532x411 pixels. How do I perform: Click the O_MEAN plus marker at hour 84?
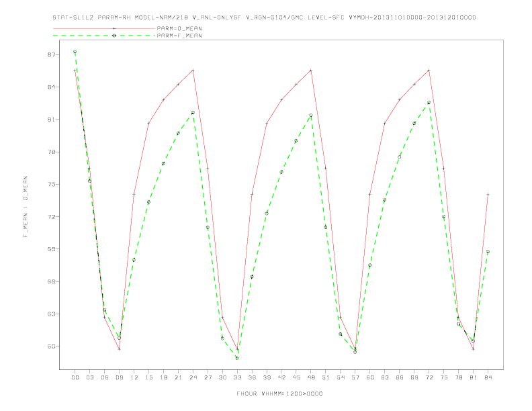tap(488, 195)
